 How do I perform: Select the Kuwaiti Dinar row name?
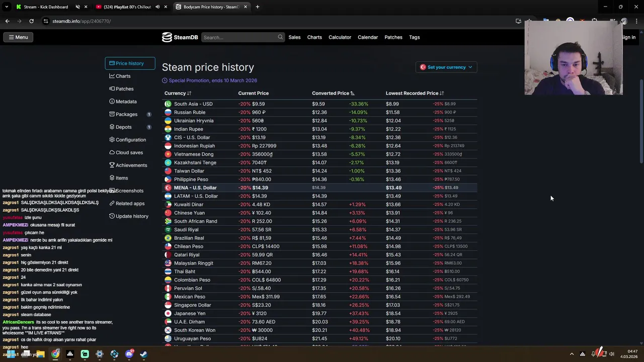click(x=189, y=205)
